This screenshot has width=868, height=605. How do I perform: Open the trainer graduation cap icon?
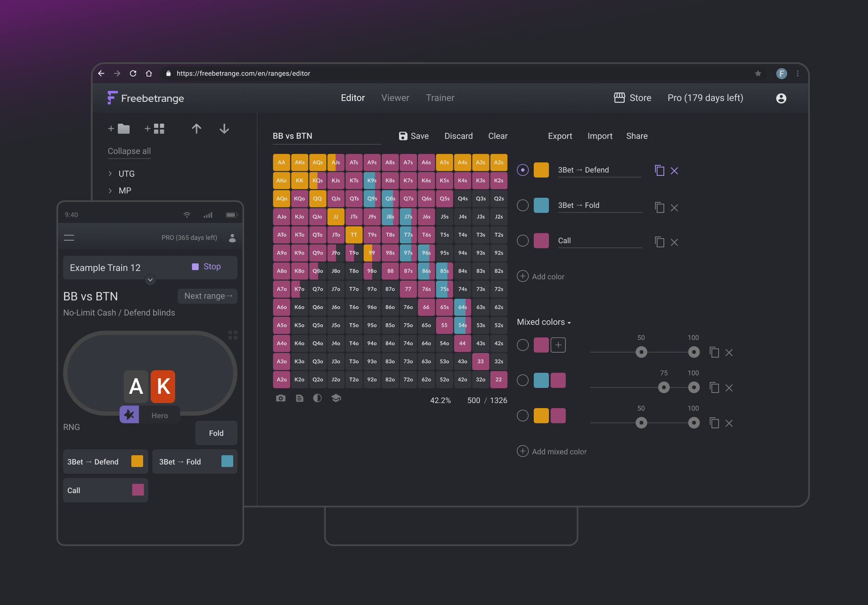336,398
